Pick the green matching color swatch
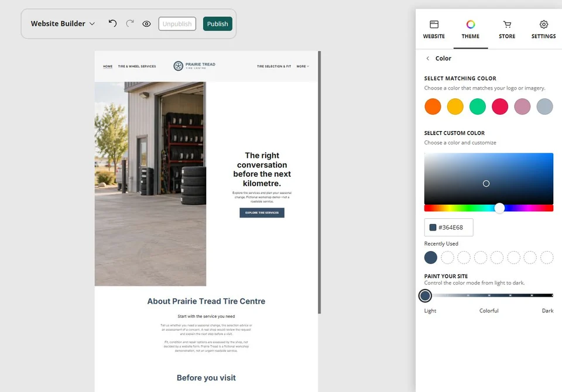562x392 pixels. (x=478, y=107)
